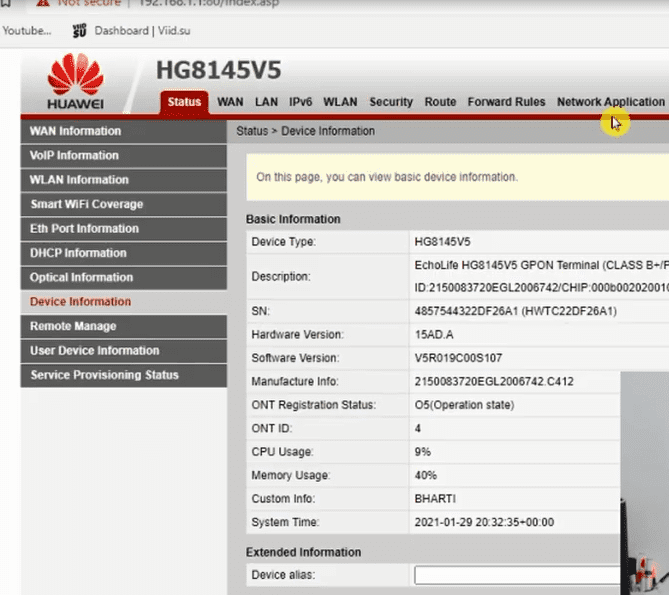Open the WAN tab

click(x=230, y=102)
